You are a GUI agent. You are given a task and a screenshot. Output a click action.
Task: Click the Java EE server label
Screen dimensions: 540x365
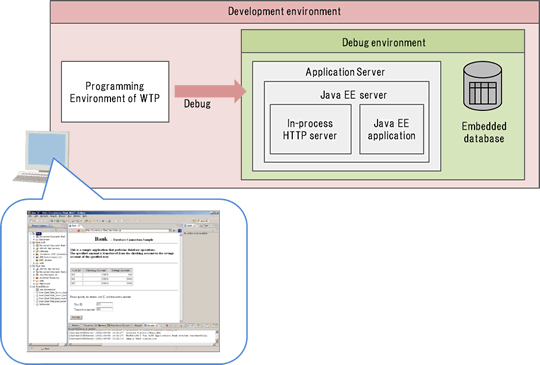coord(353,95)
